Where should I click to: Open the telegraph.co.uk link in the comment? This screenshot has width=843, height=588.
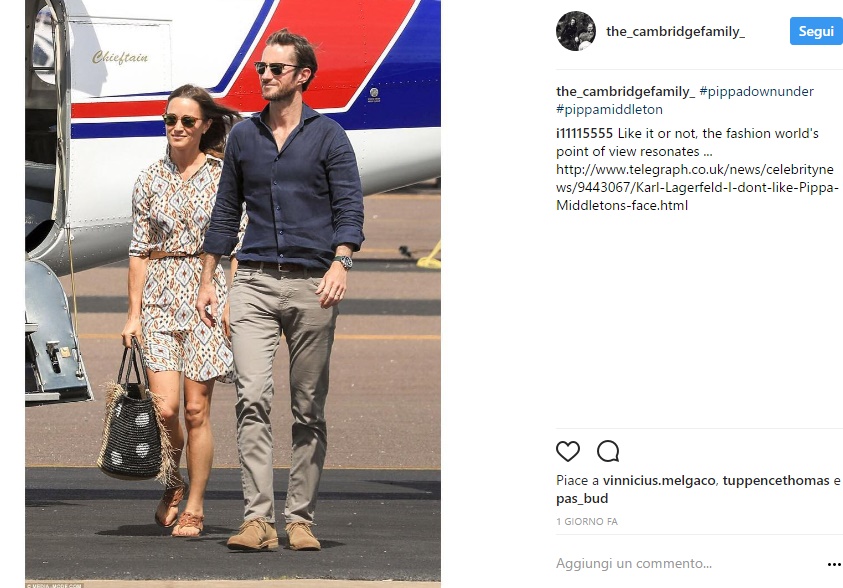point(697,188)
